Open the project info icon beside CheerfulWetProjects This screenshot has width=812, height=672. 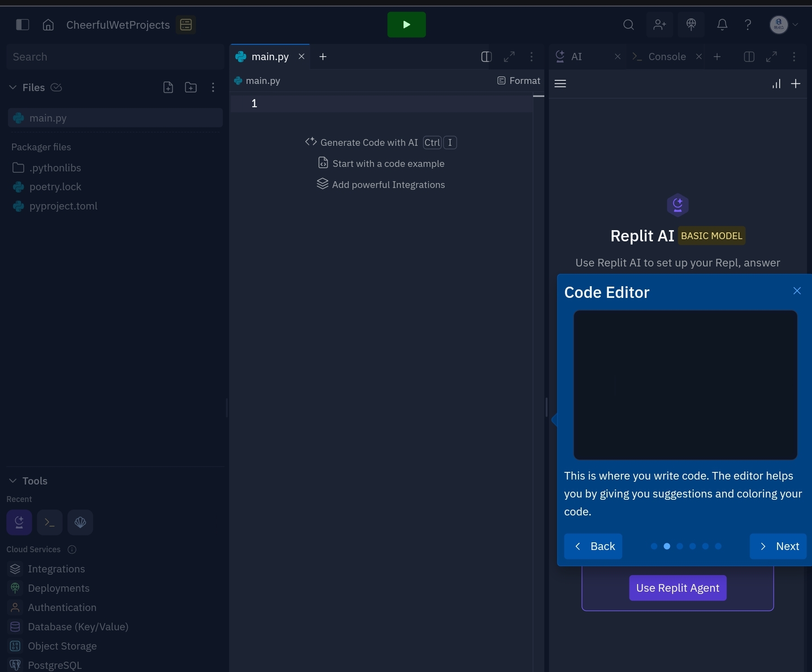pos(186,25)
